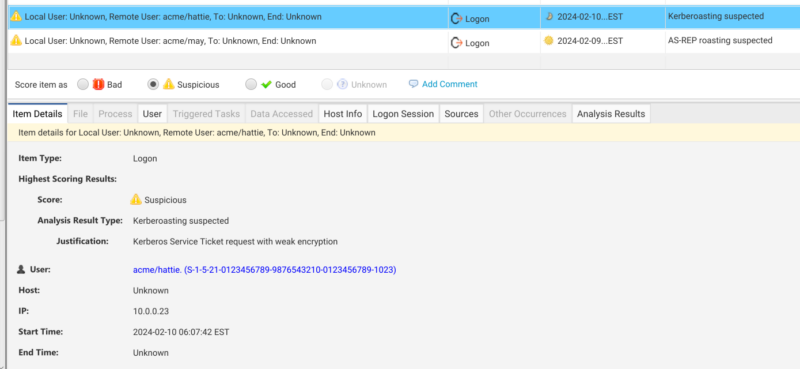This screenshot has height=369, width=800.
Task: Follow the acme/hattie user SID link
Action: coord(265,270)
